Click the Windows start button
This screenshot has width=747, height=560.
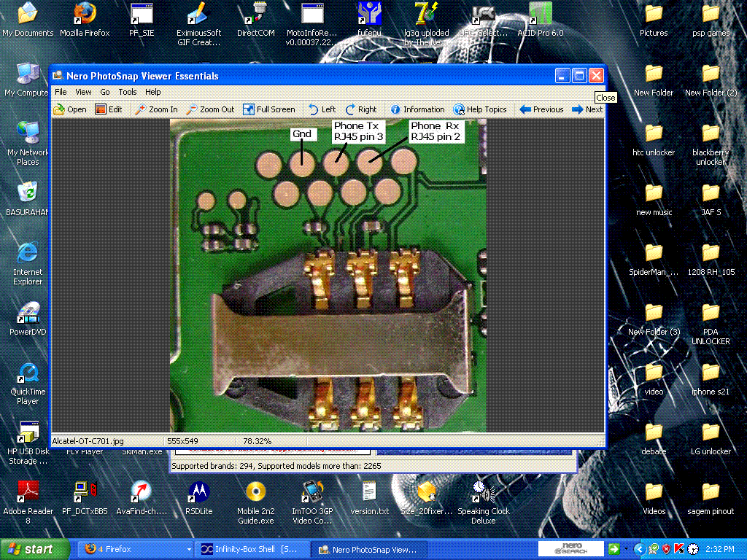coord(36,549)
